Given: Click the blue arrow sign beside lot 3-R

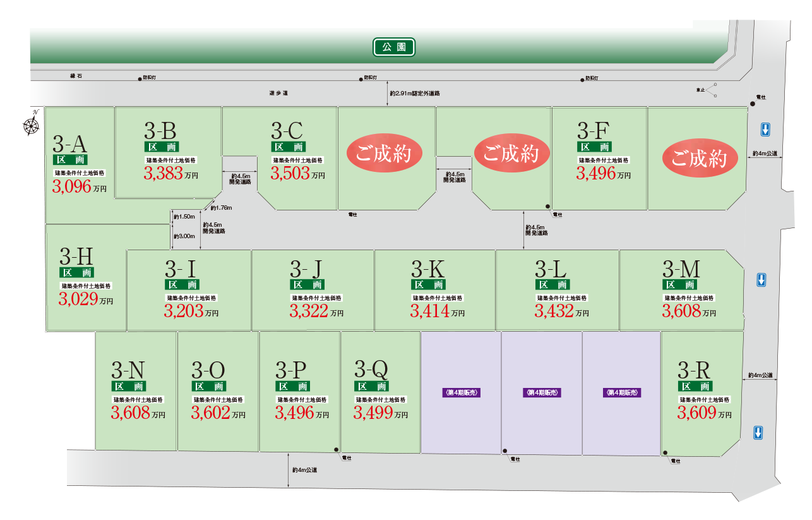Looking at the screenshot, I should (758, 433).
